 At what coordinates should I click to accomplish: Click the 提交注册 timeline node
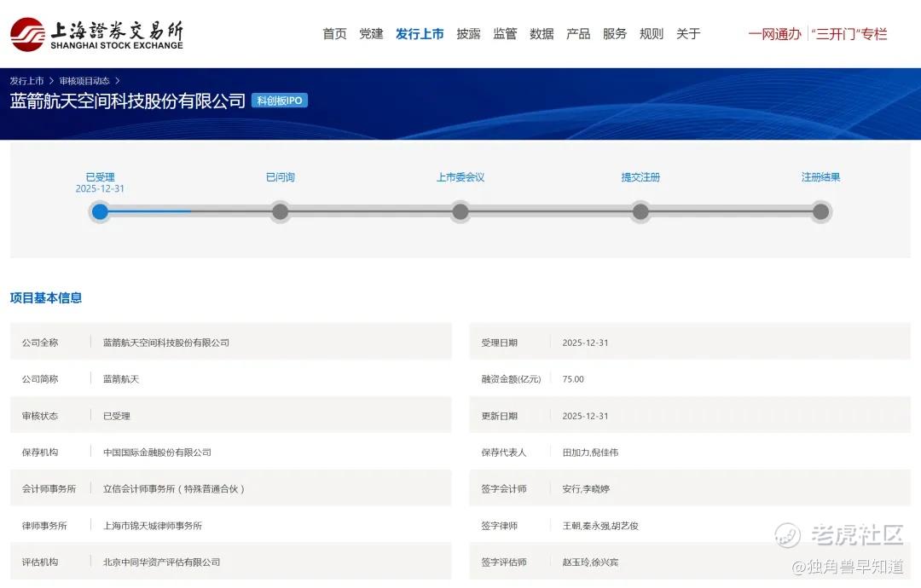640,212
